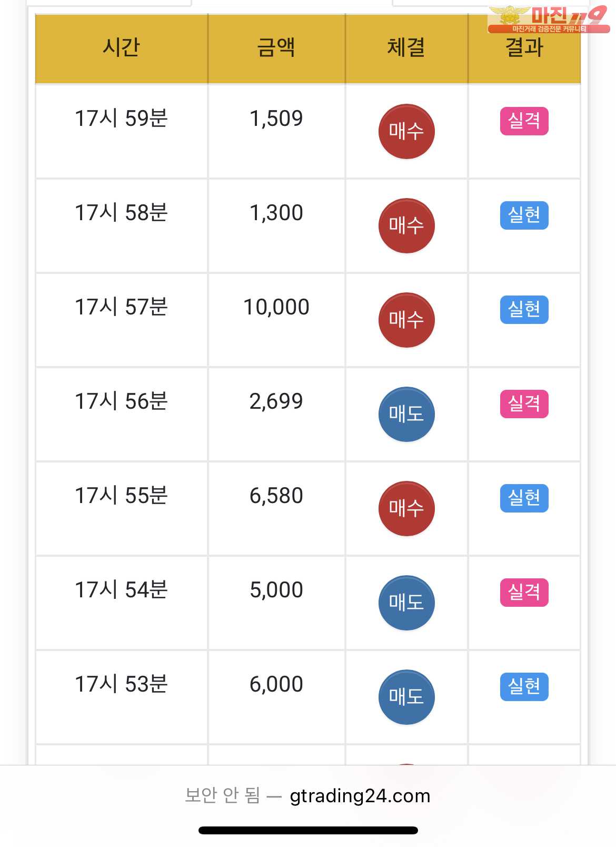
Task: Click the 체결 column header
Action: pos(406,48)
